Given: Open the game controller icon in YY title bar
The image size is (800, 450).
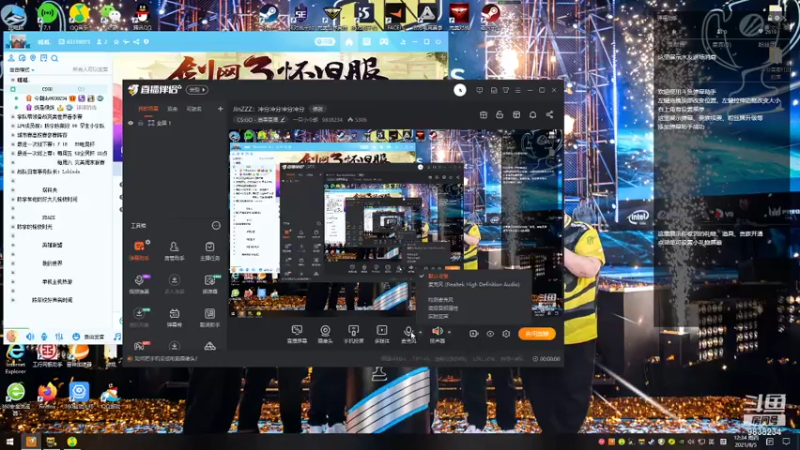Looking at the screenshot, I should coord(384,42).
